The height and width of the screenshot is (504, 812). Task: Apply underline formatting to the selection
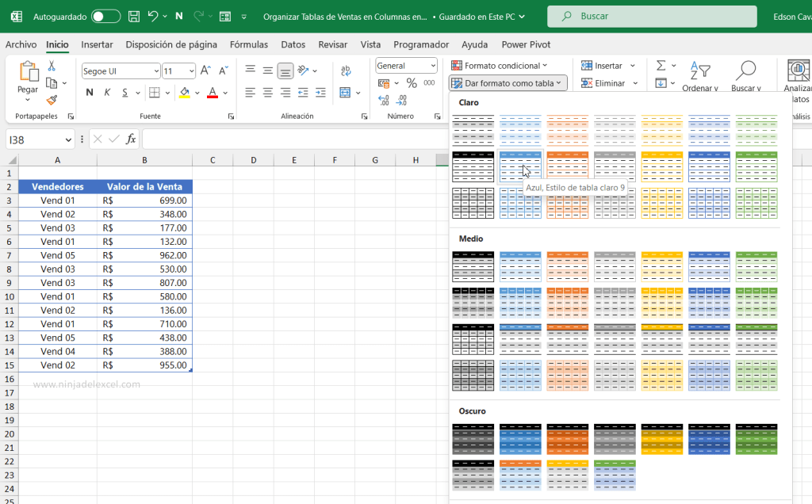click(124, 92)
